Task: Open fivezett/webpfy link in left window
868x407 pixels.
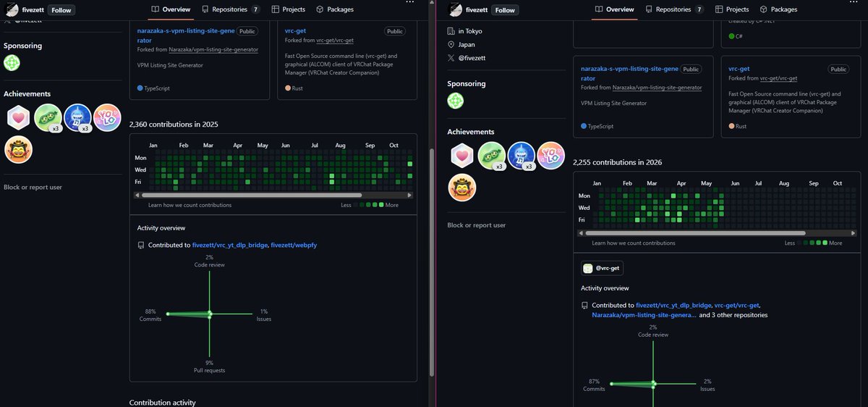Action: 294,245
